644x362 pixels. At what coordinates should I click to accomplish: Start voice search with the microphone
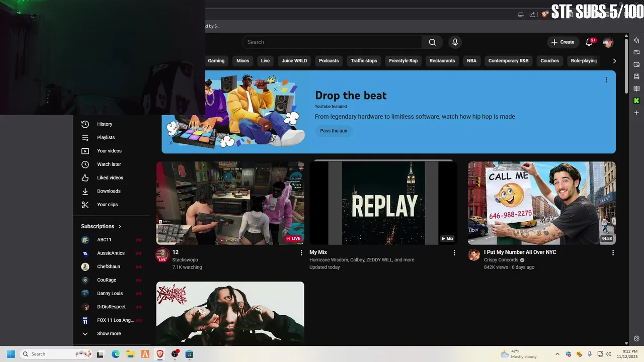(455, 42)
